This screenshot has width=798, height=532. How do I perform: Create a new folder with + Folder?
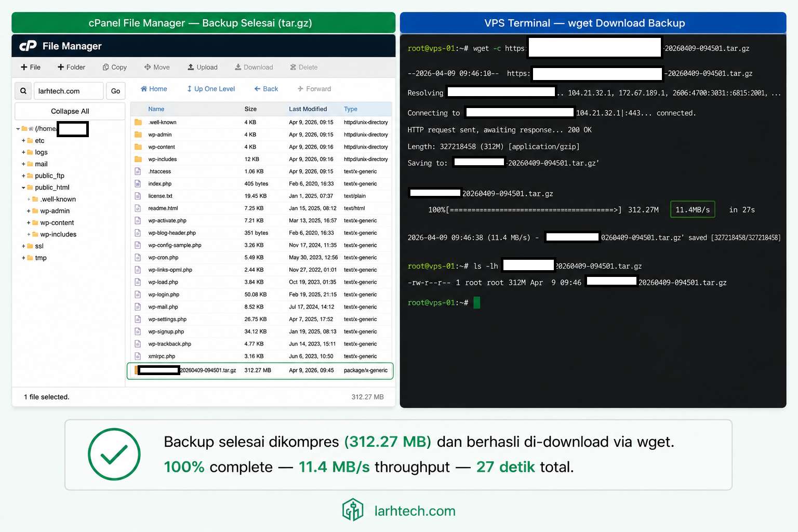pyautogui.click(x=71, y=67)
